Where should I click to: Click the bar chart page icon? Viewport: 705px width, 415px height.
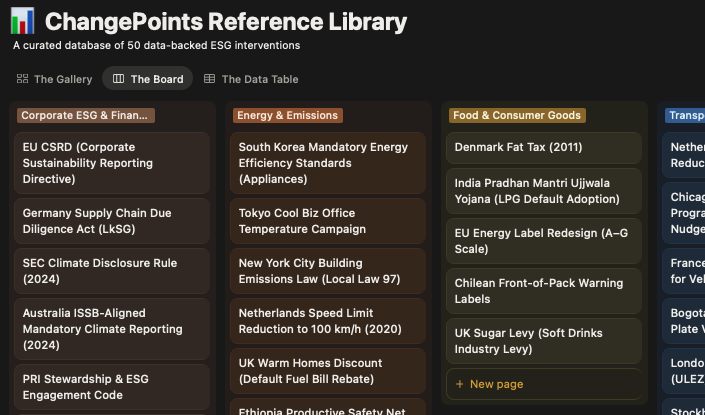[x=22, y=21]
